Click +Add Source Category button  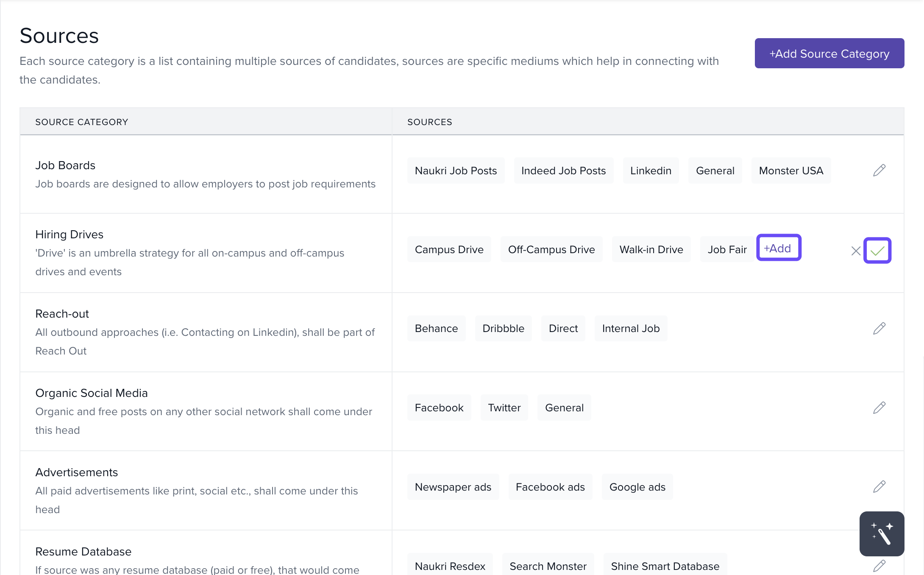(829, 53)
